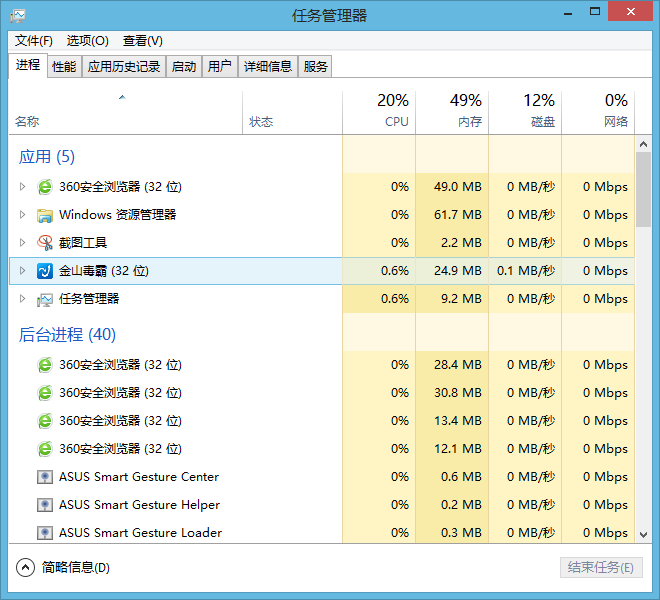Click the 2.2 MB memory cell
This screenshot has height=600, width=660.
(452, 243)
